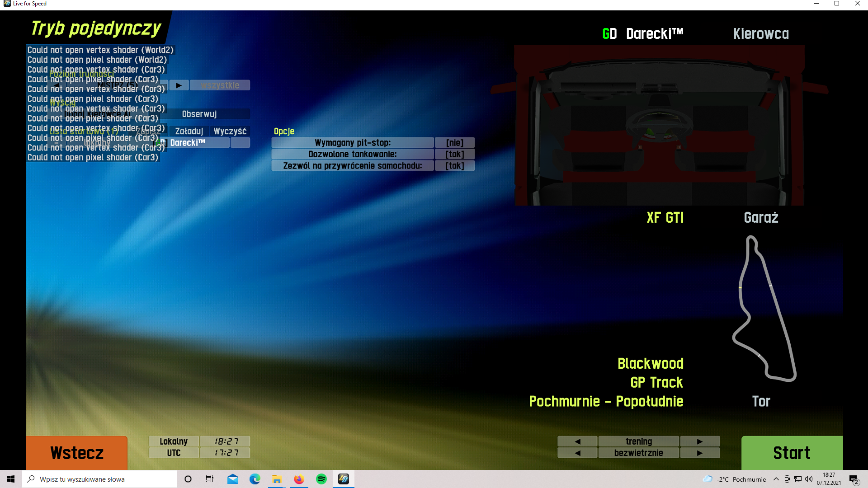868x488 pixels.
Task: Go back with the Wstecz button
Action: click(x=76, y=452)
